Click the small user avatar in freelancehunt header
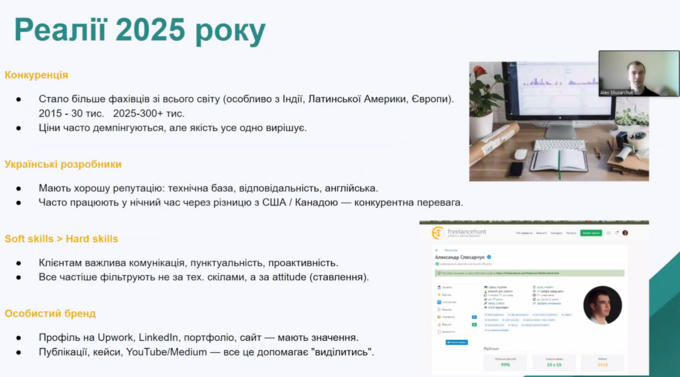 tap(625, 233)
